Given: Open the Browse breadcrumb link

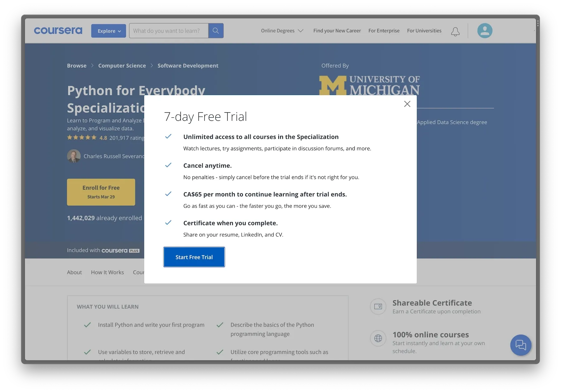Looking at the screenshot, I should coord(77,66).
